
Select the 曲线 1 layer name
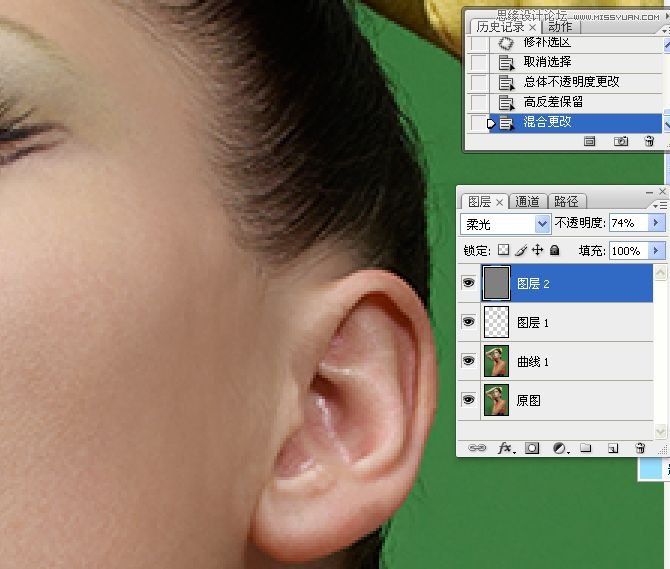(532, 362)
